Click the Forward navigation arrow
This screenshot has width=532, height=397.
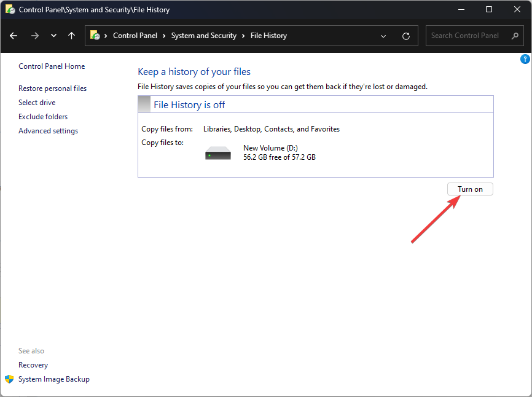click(x=34, y=36)
